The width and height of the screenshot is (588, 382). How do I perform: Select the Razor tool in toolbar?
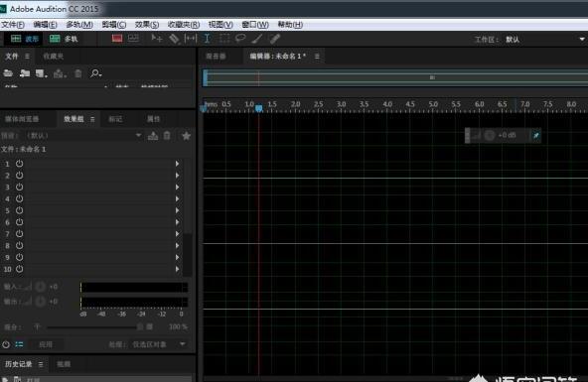click(x=174, y=39)
